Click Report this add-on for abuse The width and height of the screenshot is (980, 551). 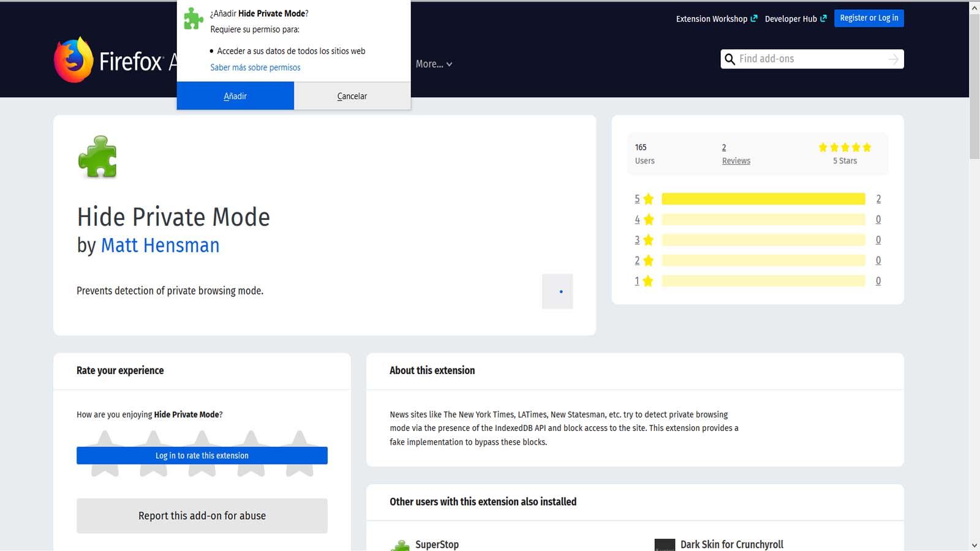pos(202,515)
